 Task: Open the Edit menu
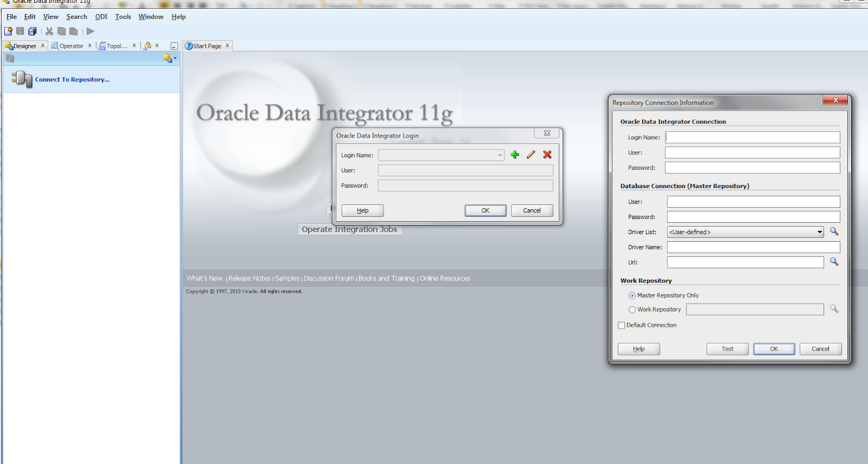coord(30,17)
